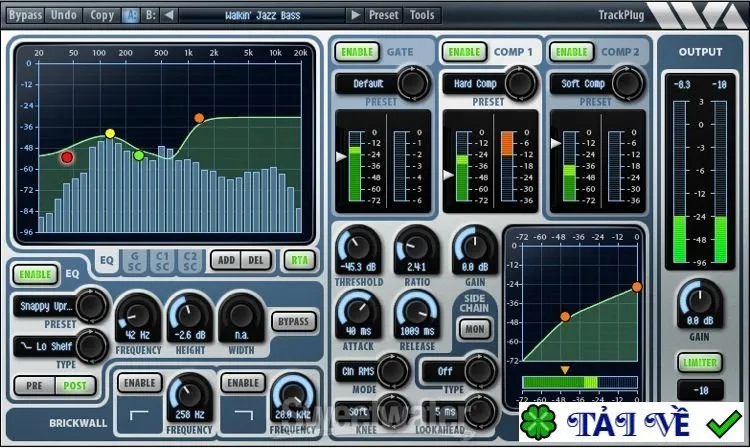
Task: Select the high-pass brickwall shape icon
Action: 139,415
